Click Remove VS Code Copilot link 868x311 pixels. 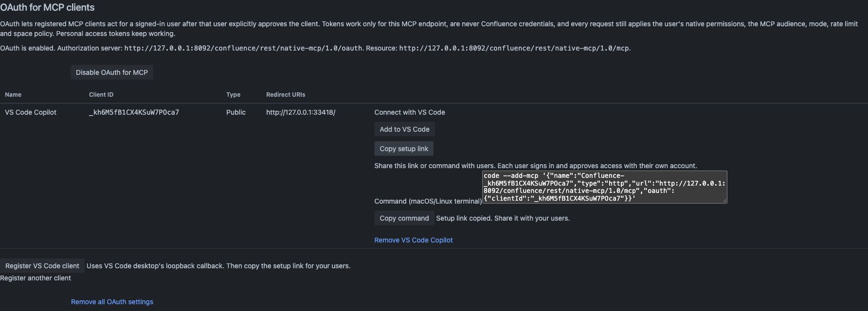[x=413, y=240]
